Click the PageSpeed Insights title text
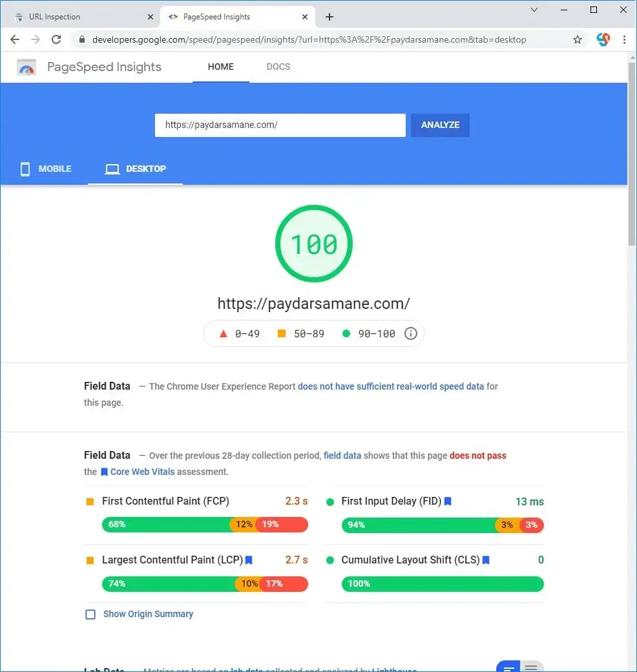This screenshot has width=637, height=672. point(104,67)
